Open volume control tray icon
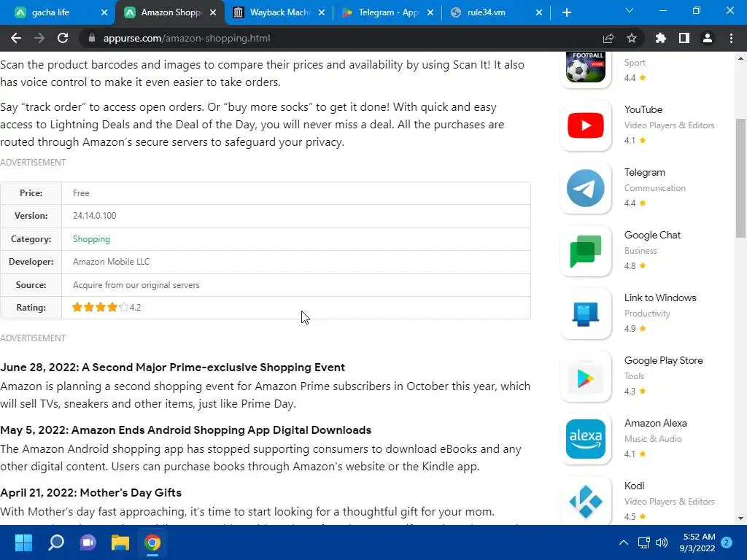 click(662, 542)
